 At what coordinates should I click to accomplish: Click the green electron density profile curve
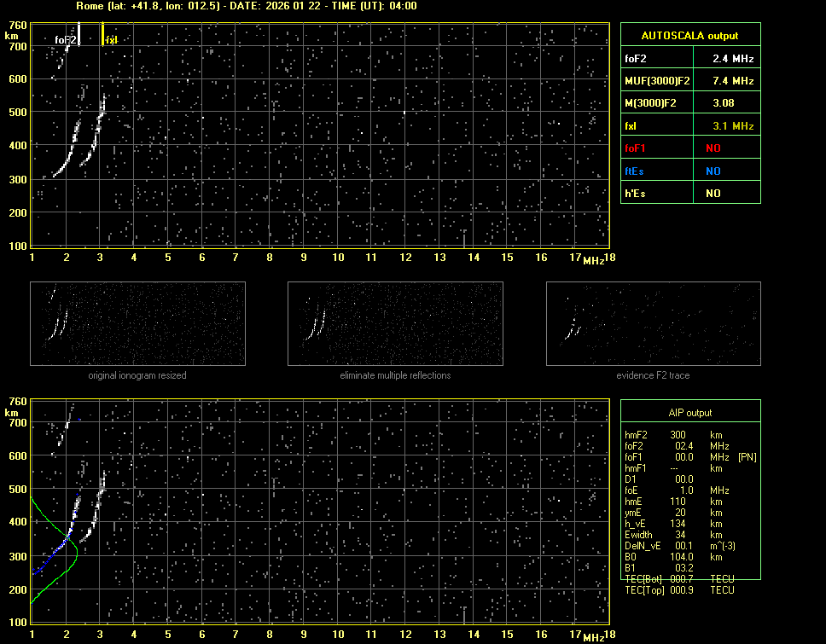point(76,550)
